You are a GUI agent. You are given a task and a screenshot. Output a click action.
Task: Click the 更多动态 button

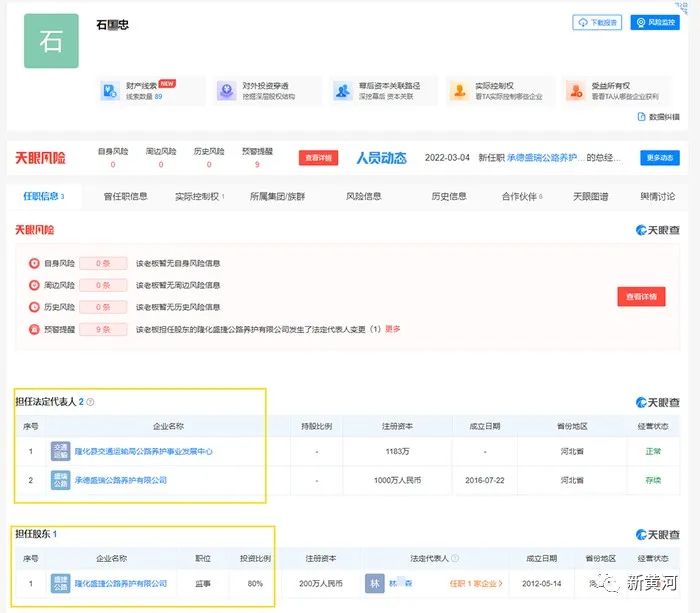point(660,158)
